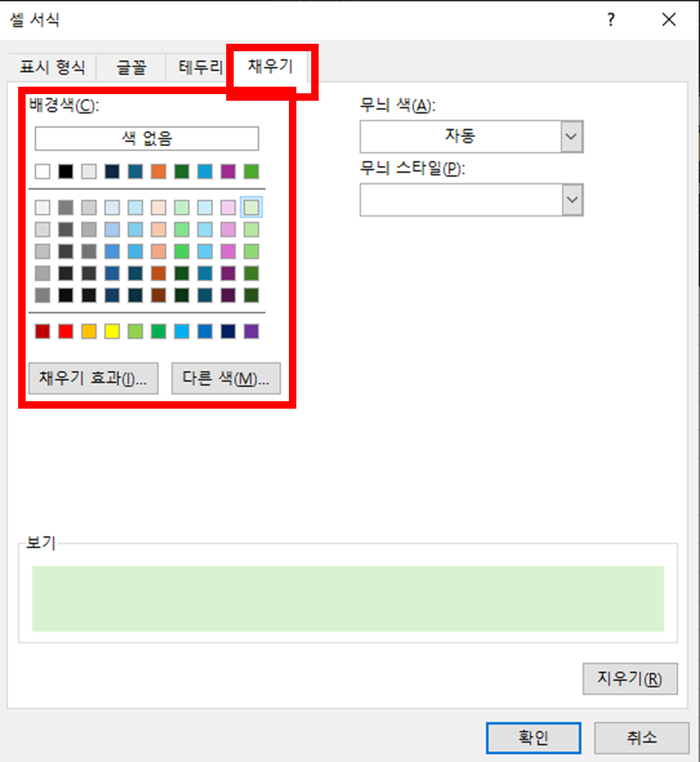
Task: Switch to the 표시 형식 tab
Action: 52,67
